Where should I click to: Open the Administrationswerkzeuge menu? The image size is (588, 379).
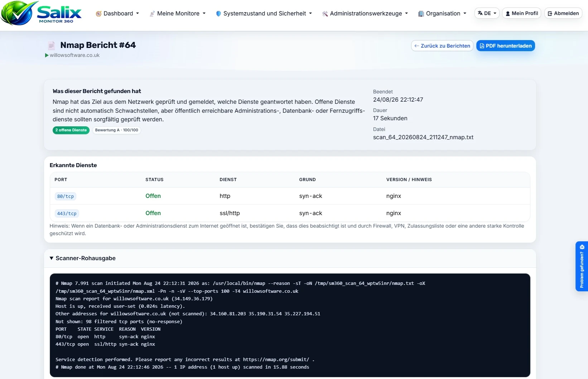click(365, 14)
